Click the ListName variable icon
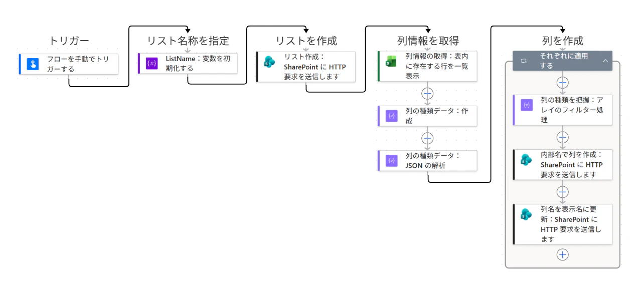 151,63
